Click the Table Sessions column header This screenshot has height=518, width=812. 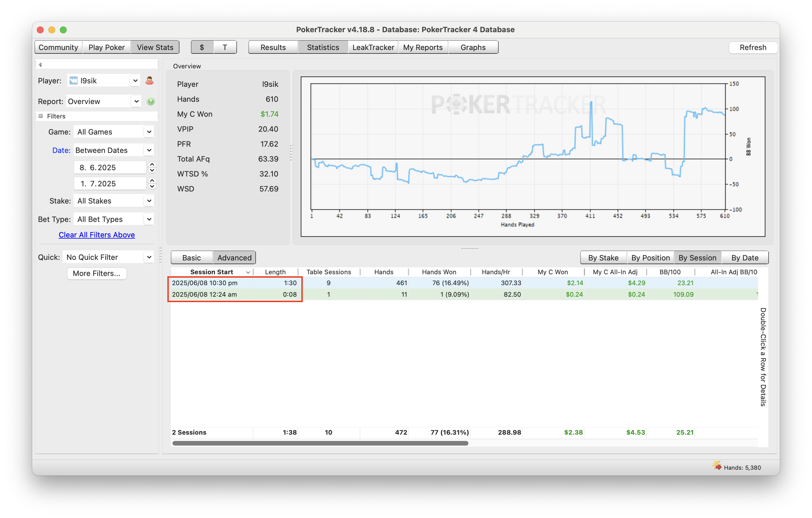pos(329,272)
